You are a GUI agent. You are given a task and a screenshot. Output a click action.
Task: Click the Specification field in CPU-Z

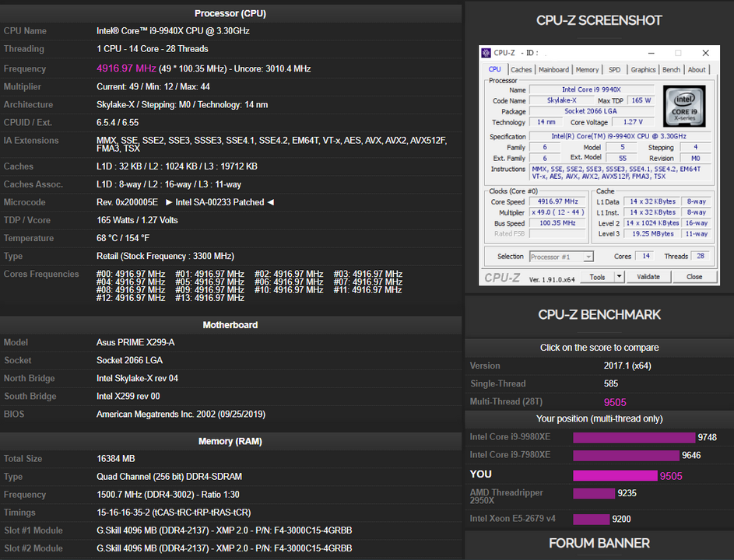[x=619, y=136]
